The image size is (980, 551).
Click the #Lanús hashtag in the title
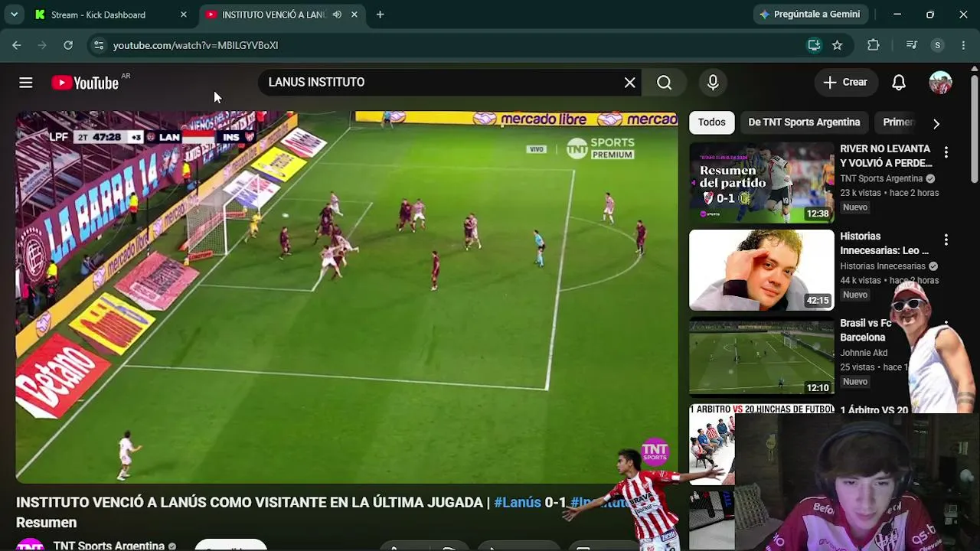click(x=518, y=503)
